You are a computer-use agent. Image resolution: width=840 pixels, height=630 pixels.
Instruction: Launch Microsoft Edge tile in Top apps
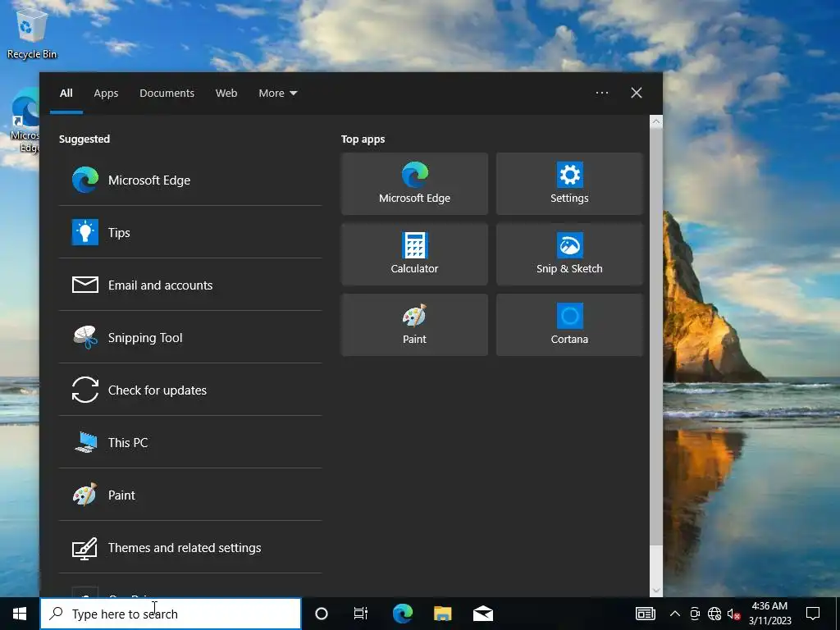[x=414, y=184]
